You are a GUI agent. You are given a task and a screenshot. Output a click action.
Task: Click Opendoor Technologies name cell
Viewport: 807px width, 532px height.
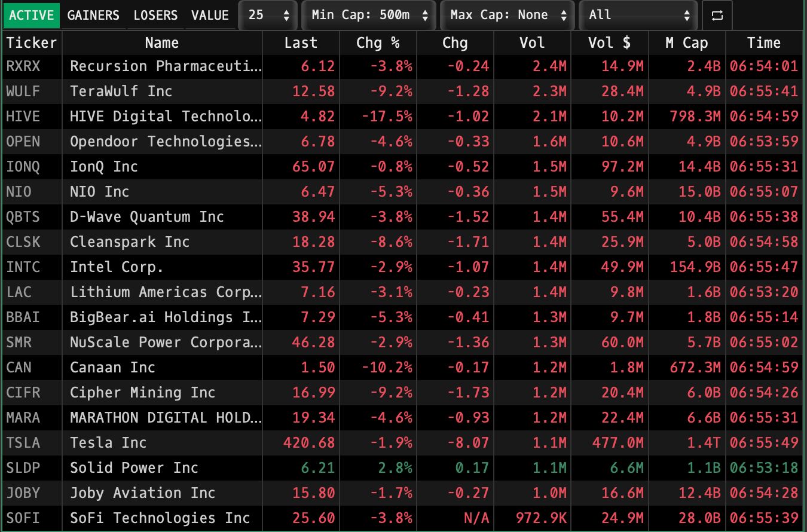(162, 142)
